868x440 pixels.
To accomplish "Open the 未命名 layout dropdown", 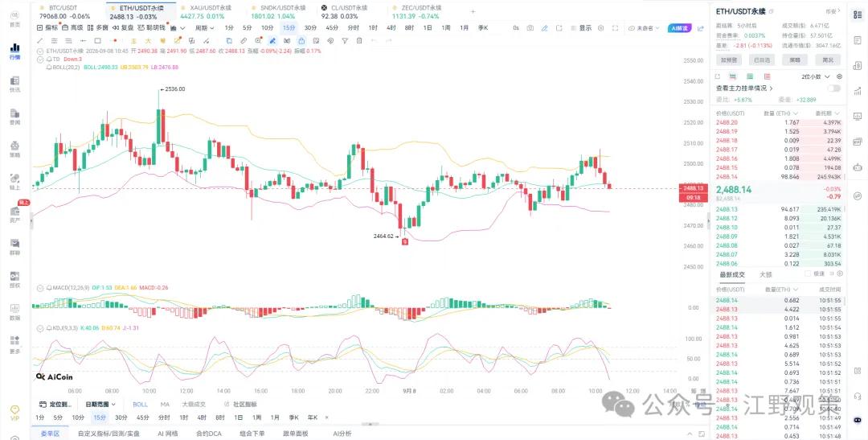I will (644, 27).
